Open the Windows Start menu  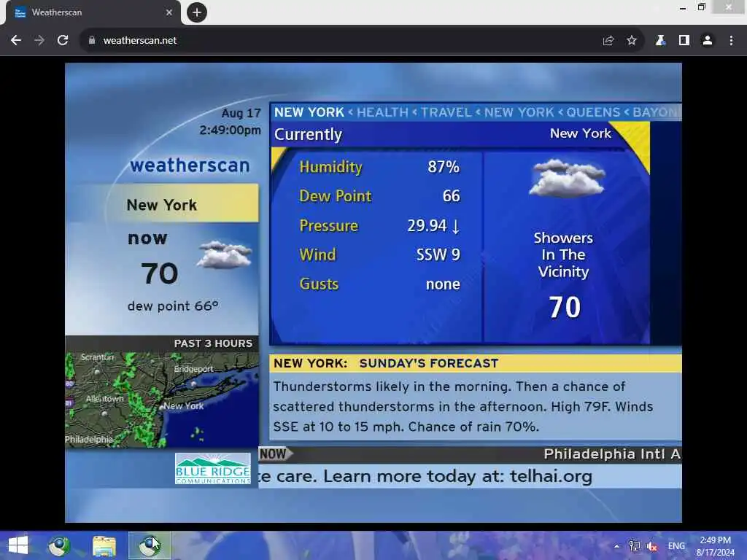18,545
